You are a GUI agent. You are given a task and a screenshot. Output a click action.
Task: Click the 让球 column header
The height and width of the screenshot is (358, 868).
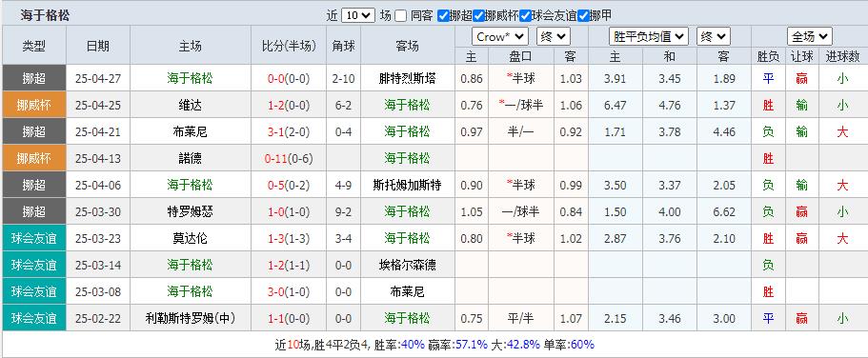coord(801,56)
